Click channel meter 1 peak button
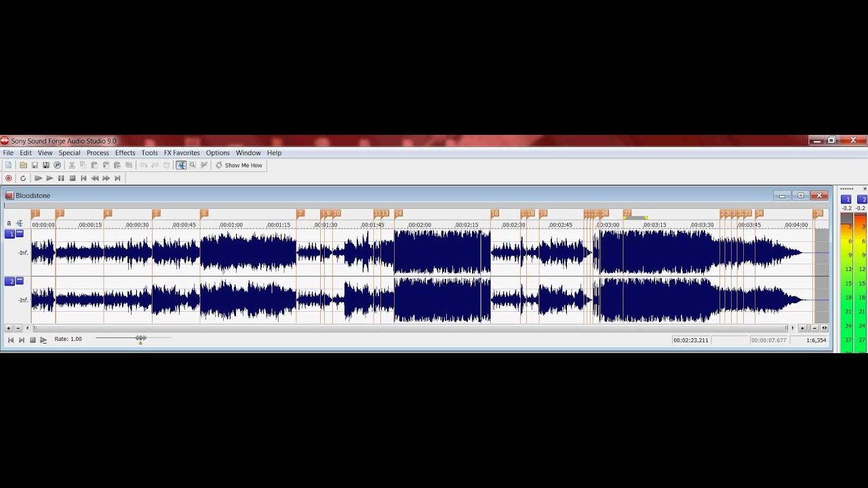The width and height of the screenshot is (868, 488). [x=846, y=199]
